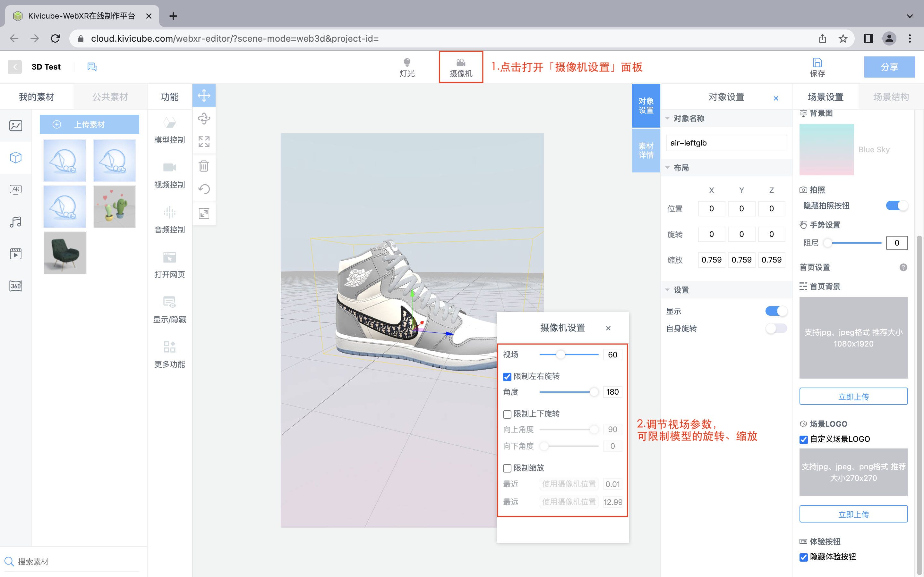Click the 分享 share button

tap(889, 67)
